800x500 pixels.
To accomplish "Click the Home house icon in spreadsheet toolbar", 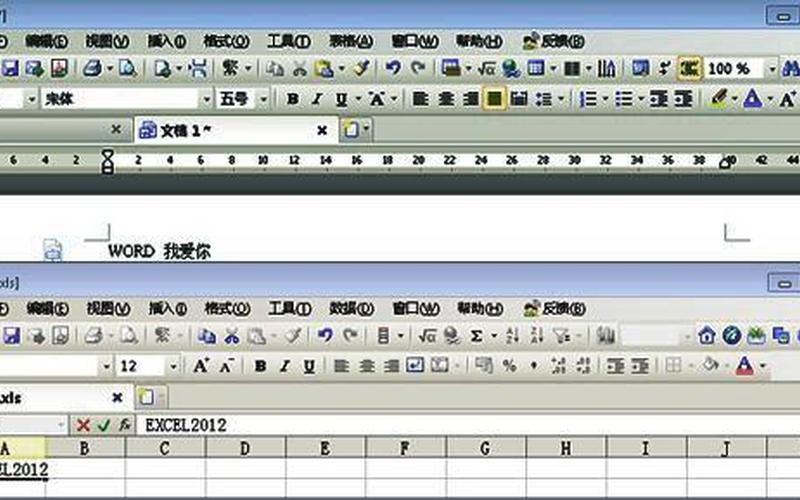I will [x=707, y=335].
